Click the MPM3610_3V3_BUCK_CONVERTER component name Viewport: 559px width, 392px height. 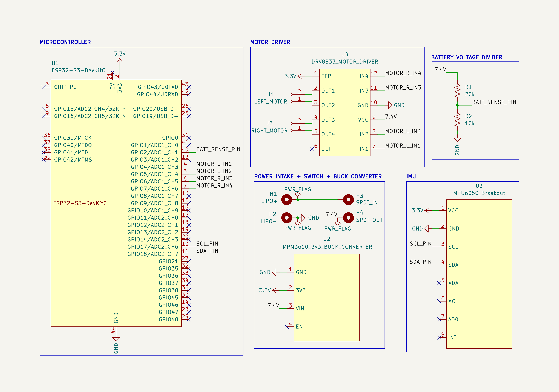pos(327,247)
